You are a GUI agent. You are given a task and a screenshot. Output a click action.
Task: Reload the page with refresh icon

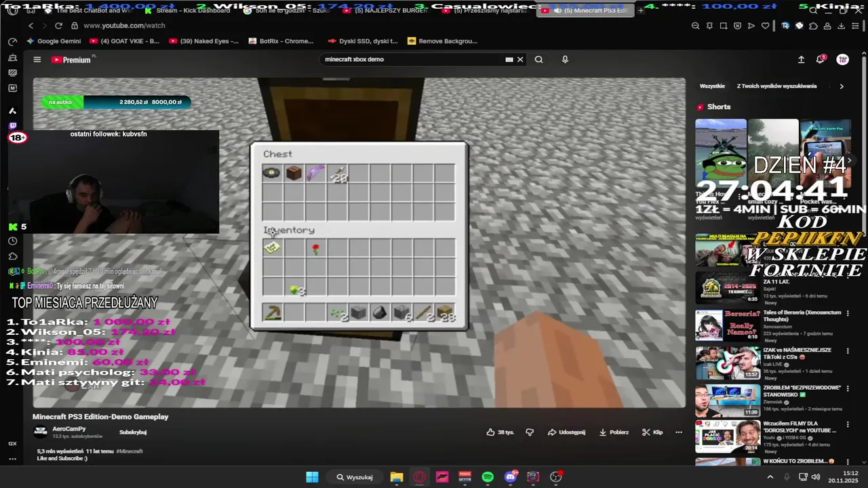point(58,26)
